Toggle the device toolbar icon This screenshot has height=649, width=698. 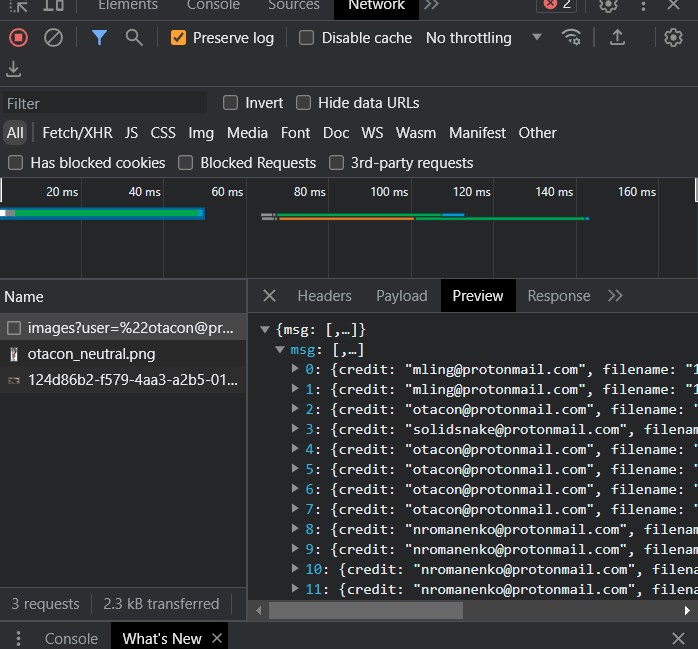pyautogui.click(x=53, y=5)
